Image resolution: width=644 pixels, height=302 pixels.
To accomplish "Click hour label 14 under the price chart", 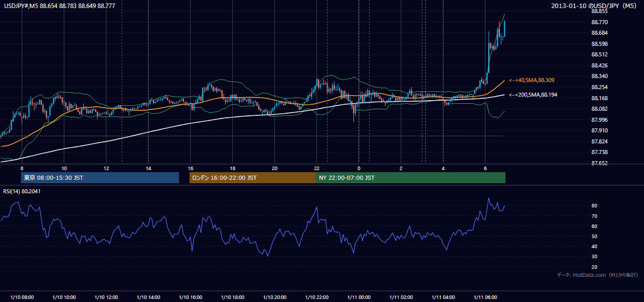I will click(148, 168).
